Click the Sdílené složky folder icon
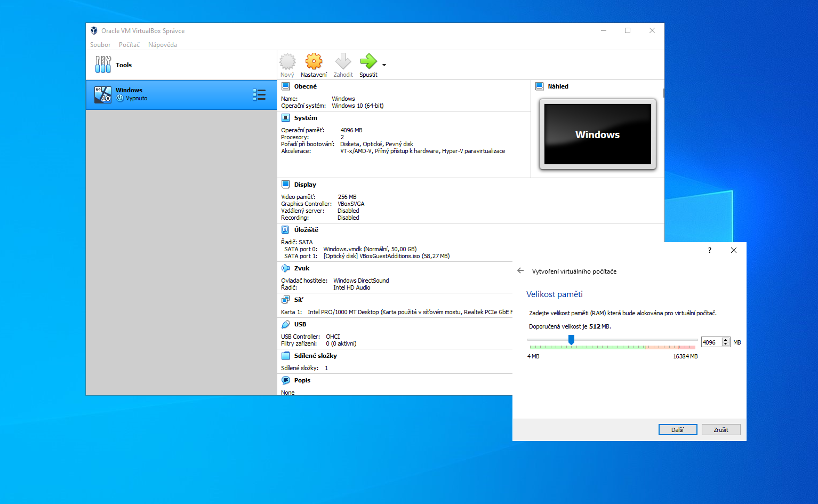The height and width of the screenshot is (504, 818). click(285, 356)
